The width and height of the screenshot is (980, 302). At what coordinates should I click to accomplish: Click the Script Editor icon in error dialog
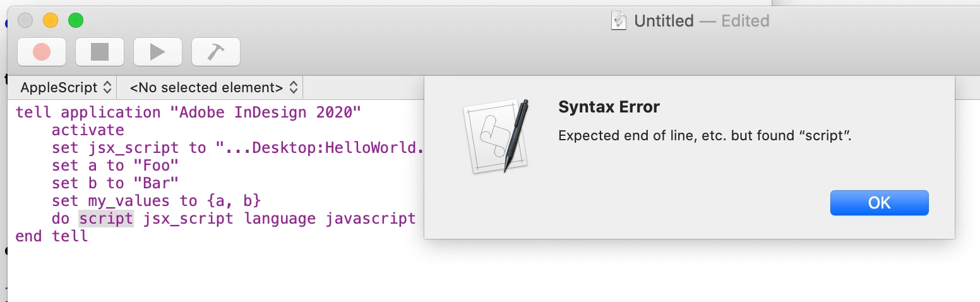click(496, 136)
